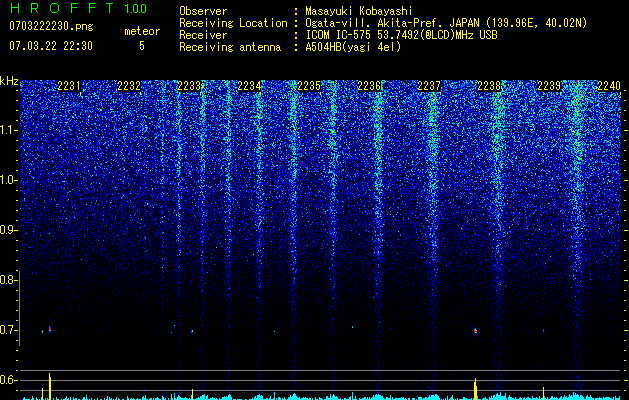Click the Observer field label
Viewport: 629px width, 400px height.
(203, 11)
